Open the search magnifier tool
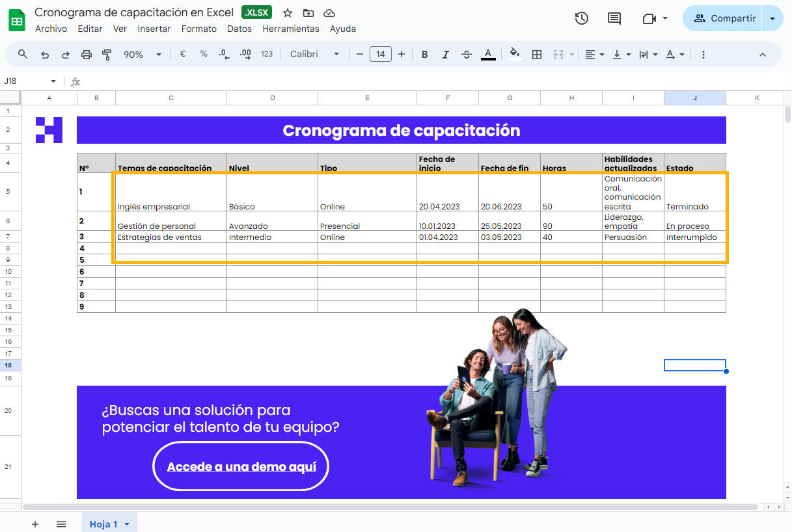This screenshot has width=792, height=532. point(23,55)
